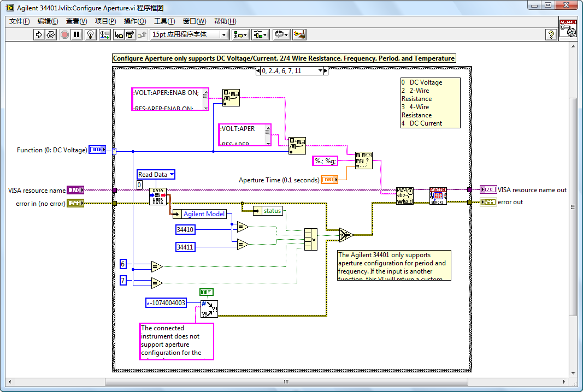Click the Agilent 34401 VI icon pane
Image resolution: width=583 pixels, height=392 pixels.
click(569, 28)
